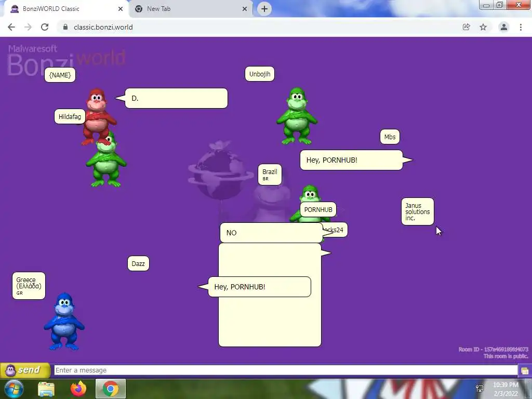
Task: Click the Brazil BR name tag
Action: pos(270,175)
